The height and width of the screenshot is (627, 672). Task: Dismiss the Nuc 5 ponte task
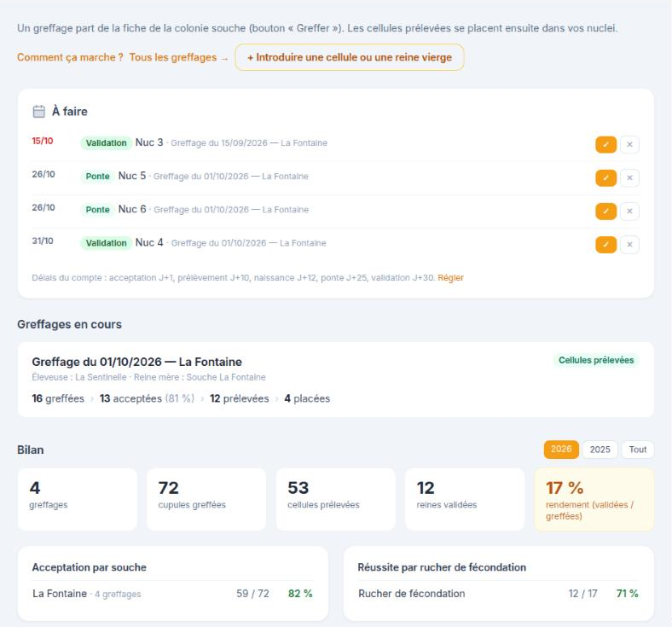tap(629, 177)
